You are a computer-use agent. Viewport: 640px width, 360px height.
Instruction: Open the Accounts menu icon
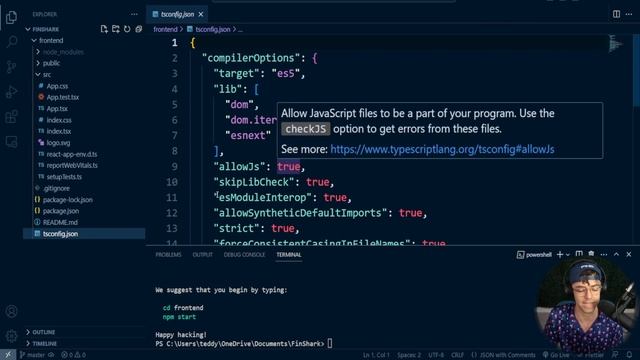pos(11,311)
